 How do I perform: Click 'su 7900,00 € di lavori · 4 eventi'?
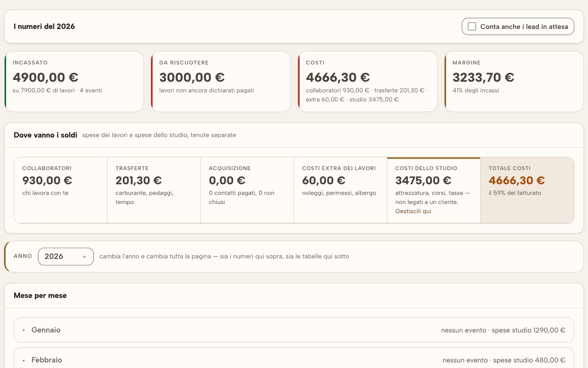coord(57,90)
